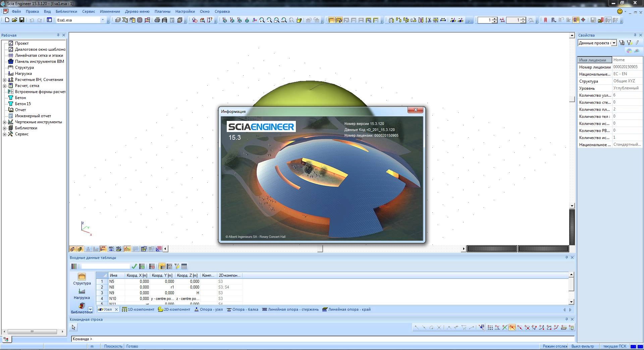Expand view toolbar with left arrow
Viewport: 644px width, 350px height.
(x=166, y=249)
